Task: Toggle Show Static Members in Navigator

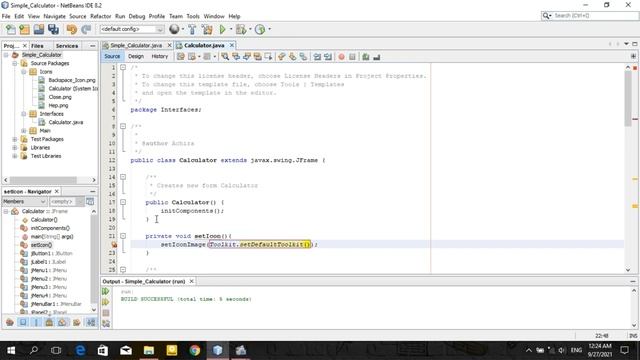Action: click(x=36, y=322)
